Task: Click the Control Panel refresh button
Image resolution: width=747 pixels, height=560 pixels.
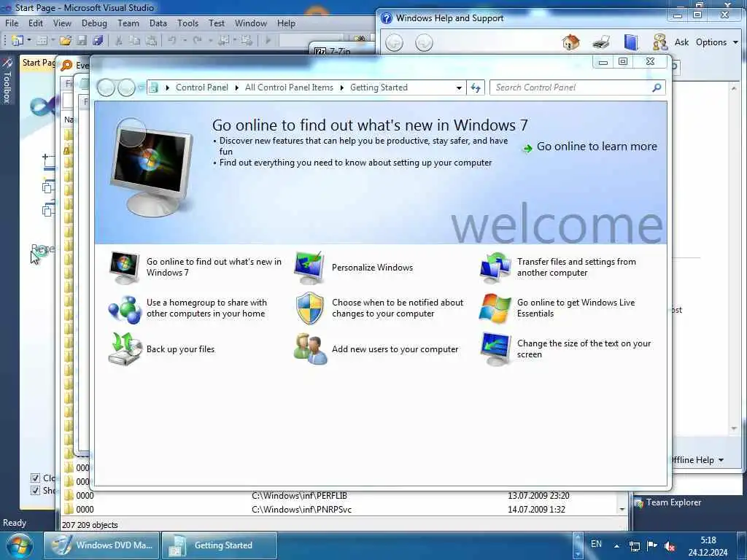Action: click(476, 87)
